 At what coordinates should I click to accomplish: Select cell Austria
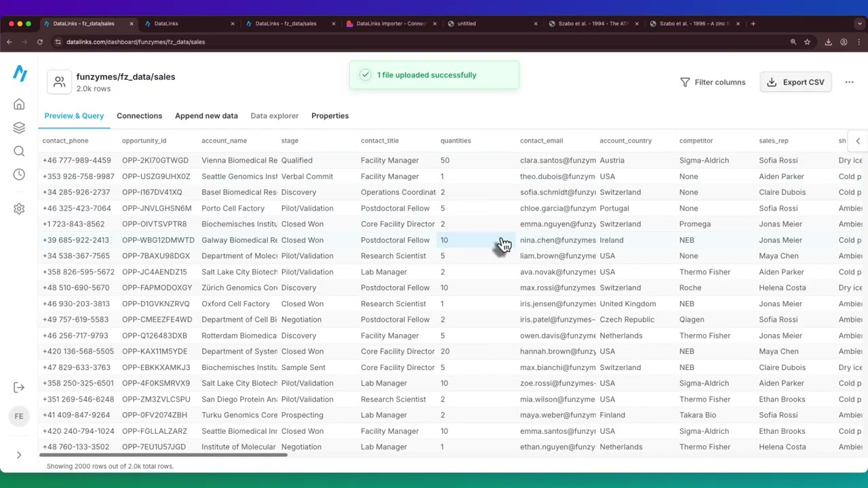[612, 161]
